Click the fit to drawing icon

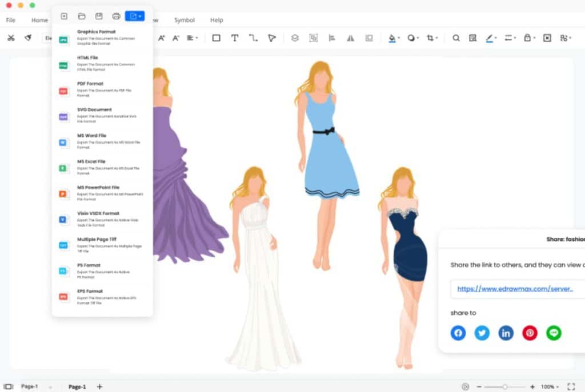point(547,38)
